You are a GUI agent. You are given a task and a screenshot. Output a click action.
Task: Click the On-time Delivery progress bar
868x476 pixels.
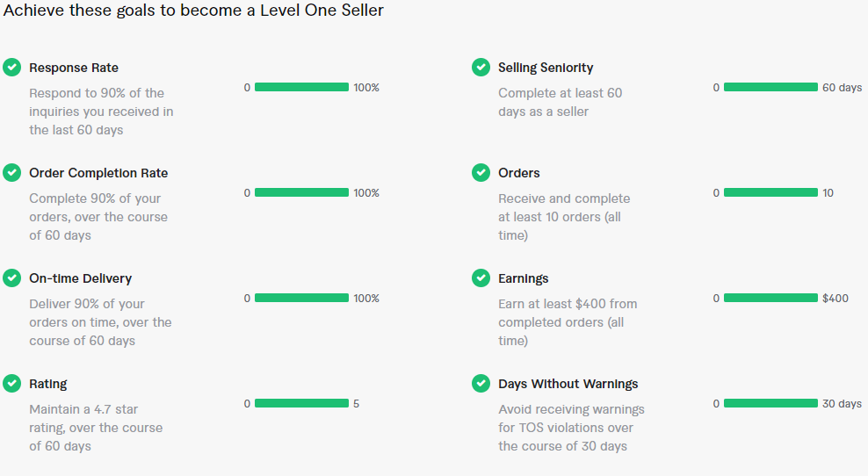coord(301,298)
